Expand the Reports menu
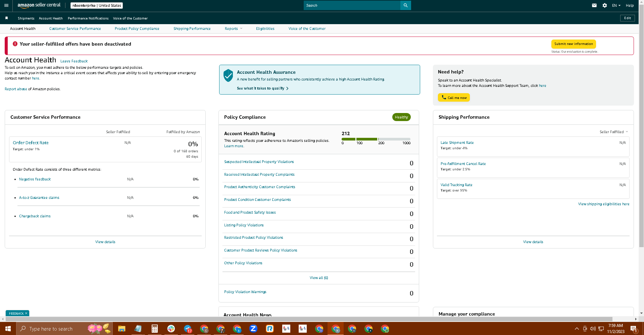Screen dimensions: 644x335 [233, 29]
